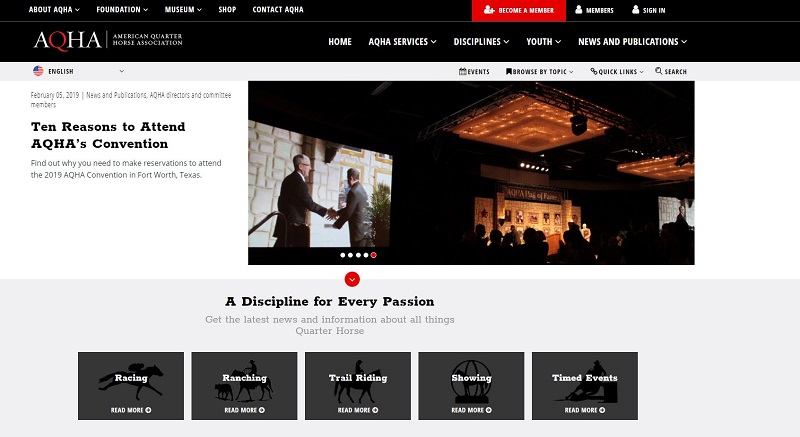Image resolution: width=800 pixels, height=437 pixels.
Task: Open the Disciplines menu
Action: [481, 42]
